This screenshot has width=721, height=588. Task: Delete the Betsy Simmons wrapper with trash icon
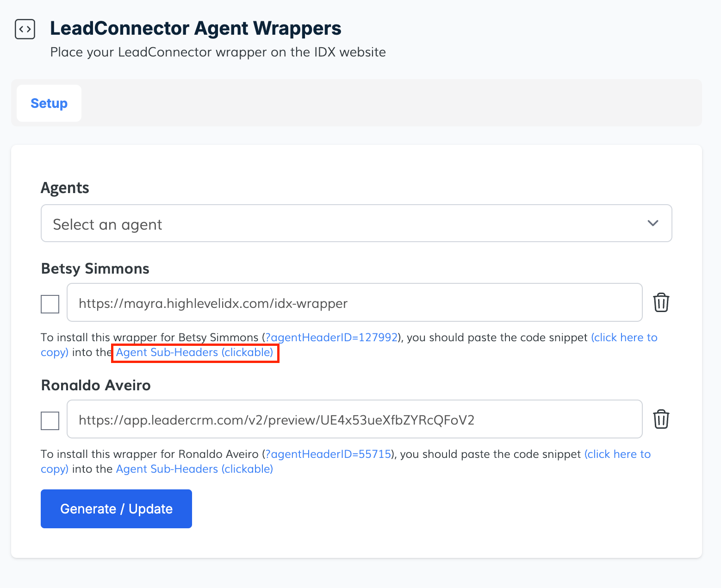click(661, 303)
